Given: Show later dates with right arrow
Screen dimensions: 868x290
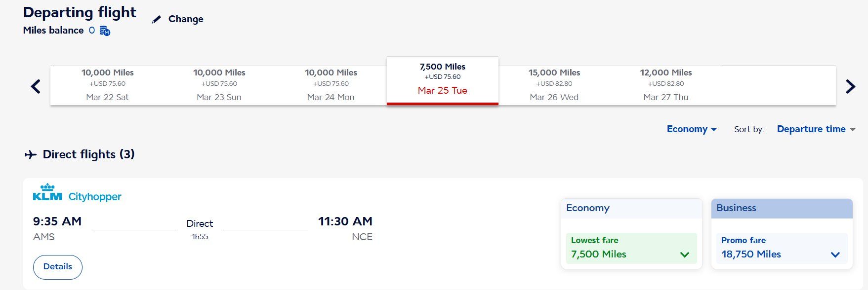Looking at the screenshot, I should (x=850, y=87).
